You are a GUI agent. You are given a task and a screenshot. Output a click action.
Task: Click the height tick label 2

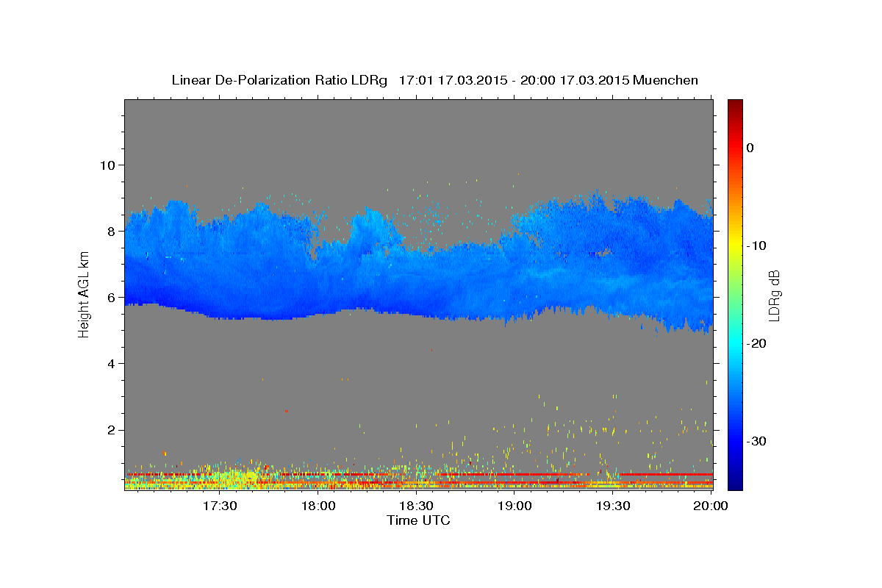pos(111,429)
